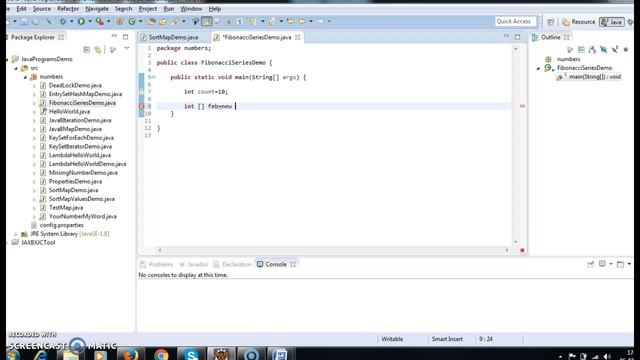Image resolution: width=640 pixels, height=360 pixels.
Task: Expand the DeadLockDemo.java tree arrow
Action: [x=34, y=86]
